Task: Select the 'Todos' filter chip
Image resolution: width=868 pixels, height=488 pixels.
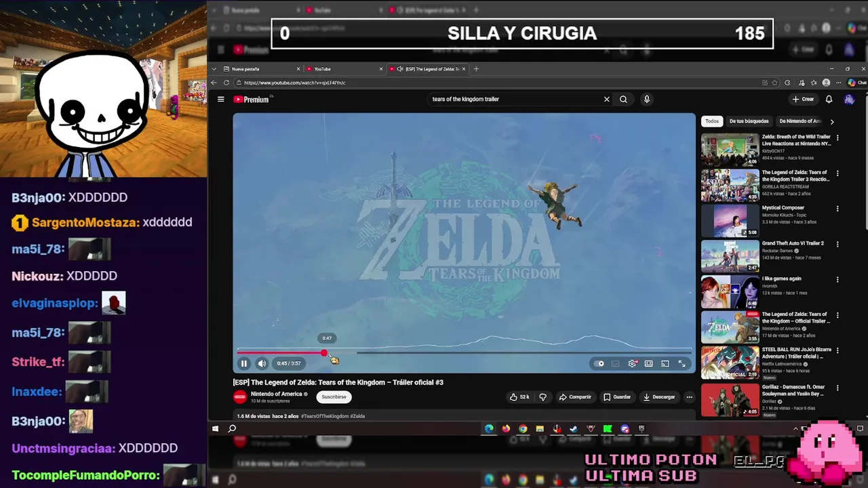Action: point(712,121)
